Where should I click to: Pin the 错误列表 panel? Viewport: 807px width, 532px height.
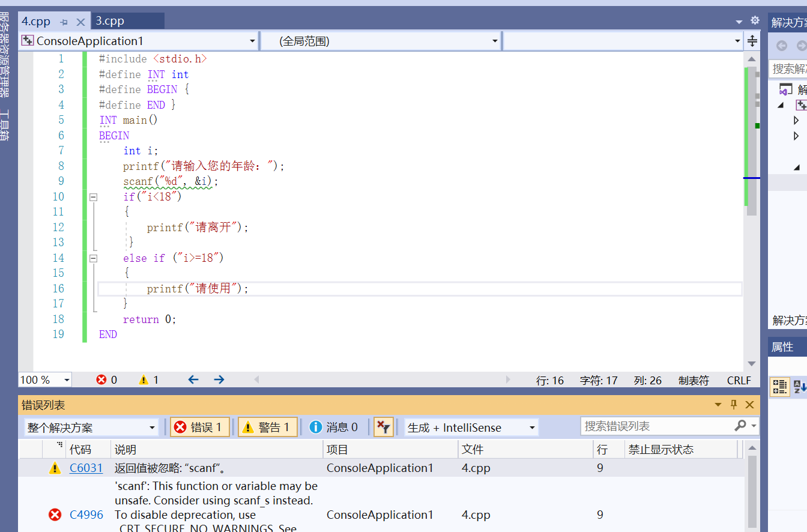click(x=734, y=405)
